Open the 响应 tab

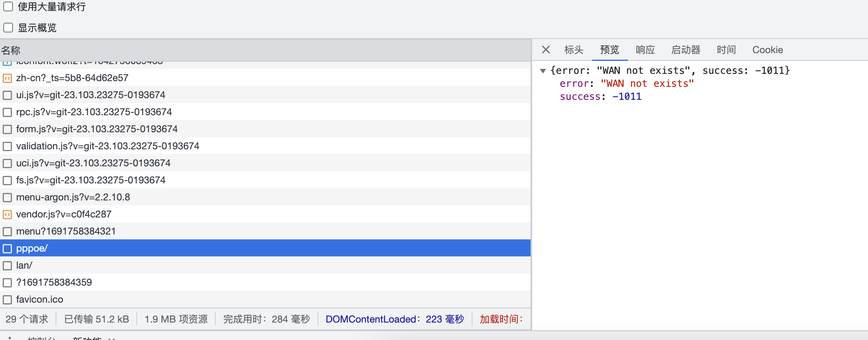coord(645,49)
